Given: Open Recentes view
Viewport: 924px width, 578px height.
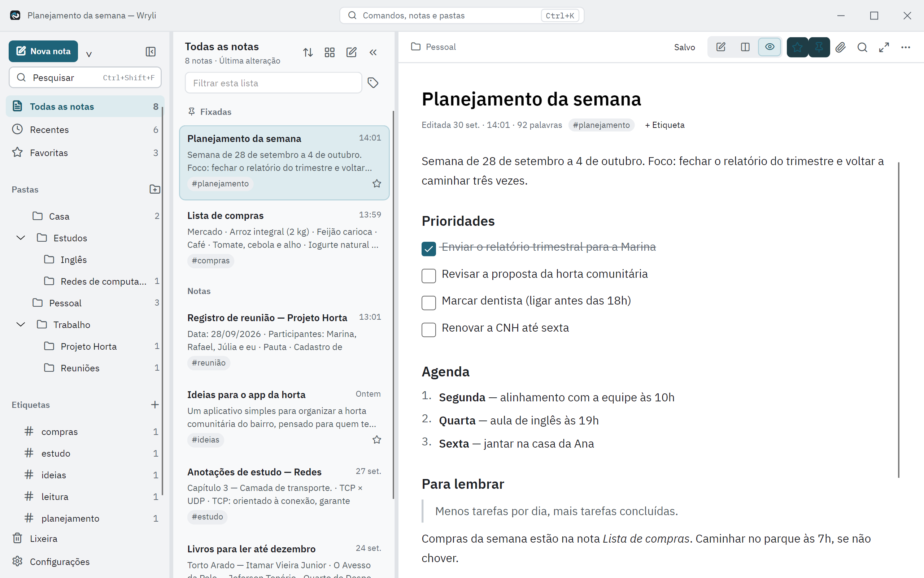Looking at the screenshot, I should point(85,130).
